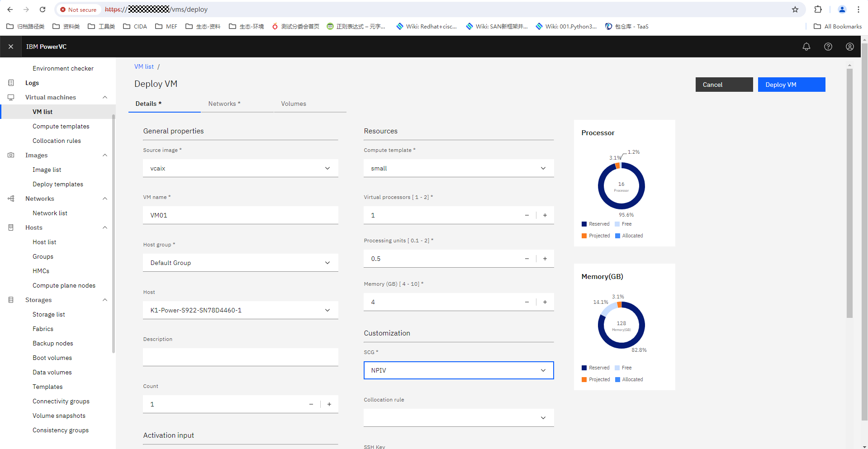
Task: Click the Processor donut chart
Action: coord(621,186)
